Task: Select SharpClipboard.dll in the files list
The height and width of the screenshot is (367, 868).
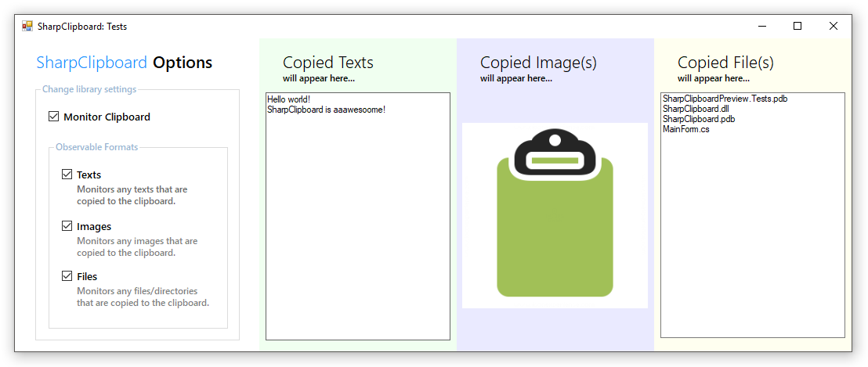Action: click(x=696, y=109)
